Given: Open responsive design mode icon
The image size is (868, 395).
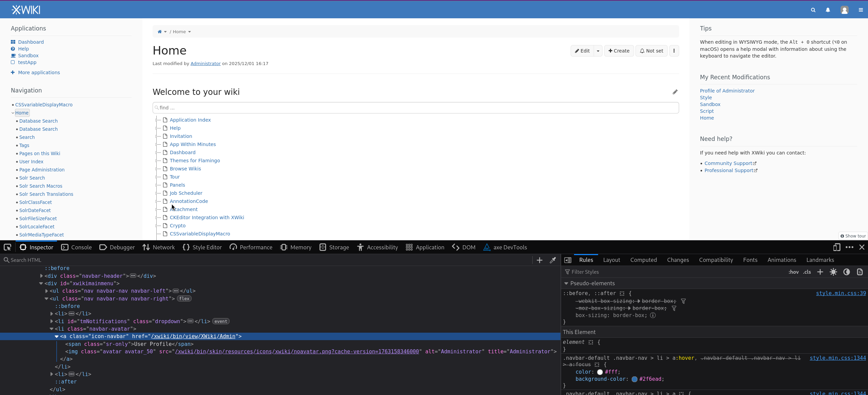Looking at the screenshot, I should [x=836, y=247].
